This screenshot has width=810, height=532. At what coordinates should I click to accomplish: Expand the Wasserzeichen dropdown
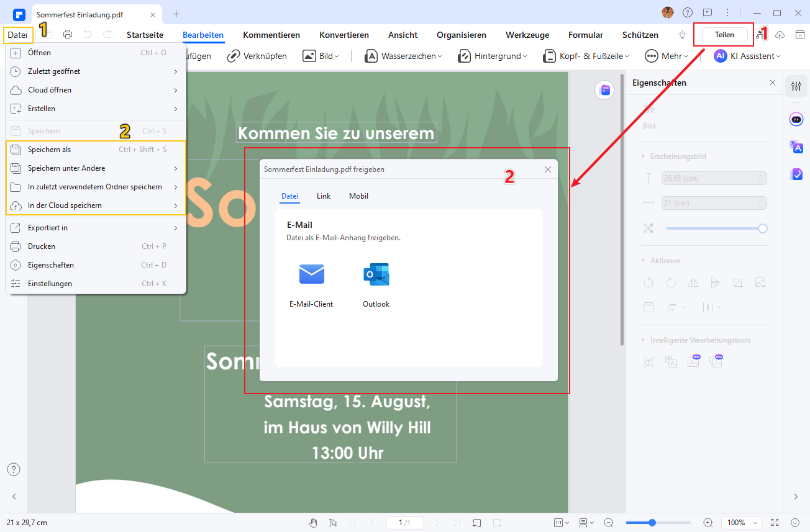tap(403, 56)
